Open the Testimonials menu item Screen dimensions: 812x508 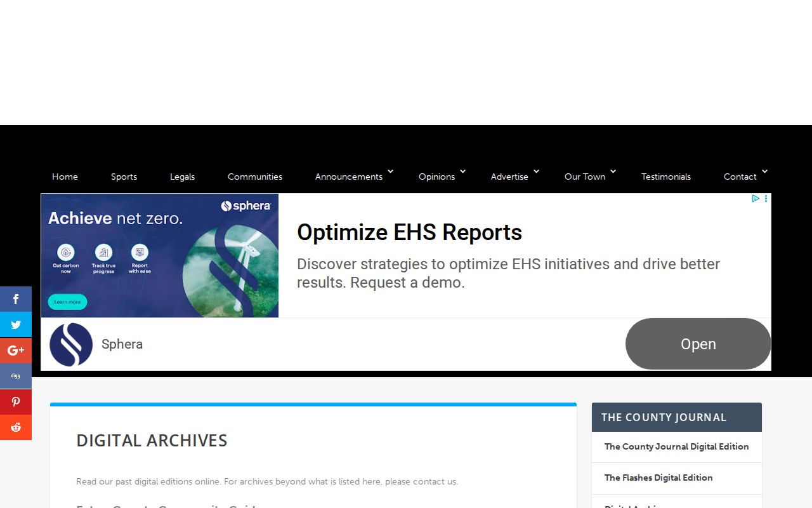point(666,177)
